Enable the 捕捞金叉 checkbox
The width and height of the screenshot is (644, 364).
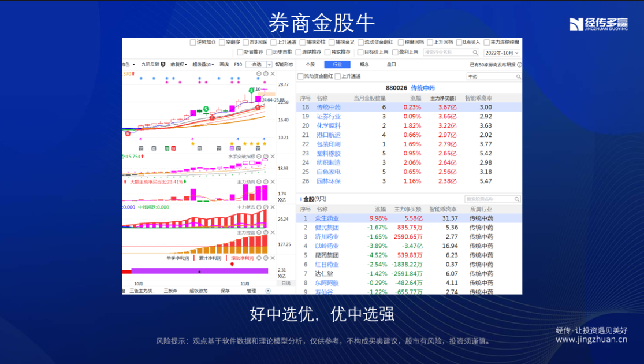tap(332, 42)
